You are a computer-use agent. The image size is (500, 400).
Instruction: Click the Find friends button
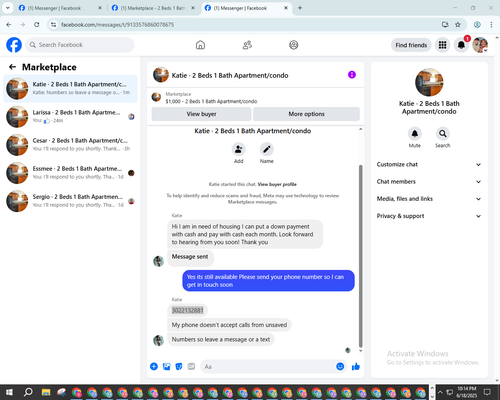pyautogui.click(x=411, y=45)
